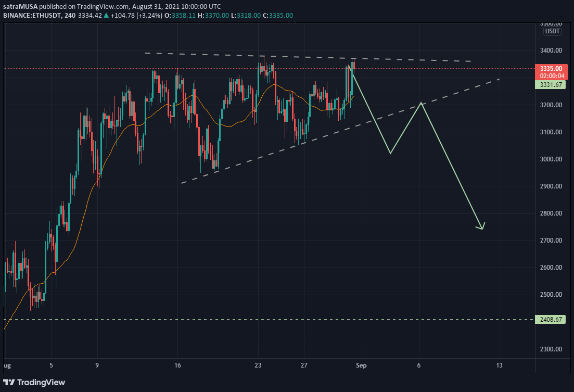Image resolution: width=574 pixels, height=392 pixels.
Task: Click the high value H:3370.00
Action: pos(213,16)
